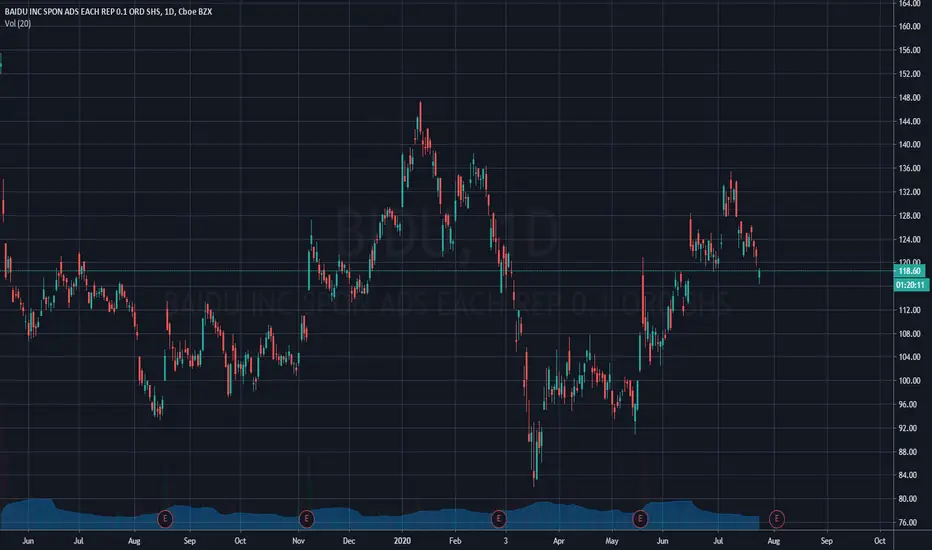Open the earnings marker beside the Nov label
This screenshot has height=550, width=932.
[306, 519]
